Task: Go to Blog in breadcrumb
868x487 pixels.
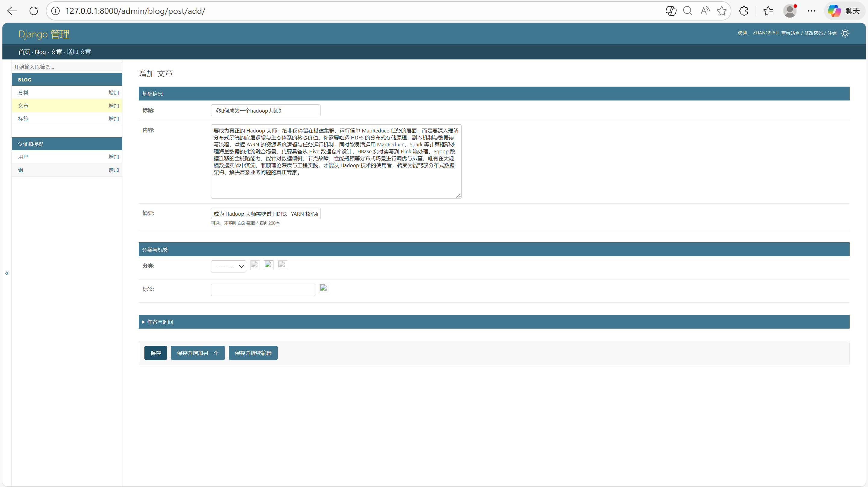Action: coord(40,52)
